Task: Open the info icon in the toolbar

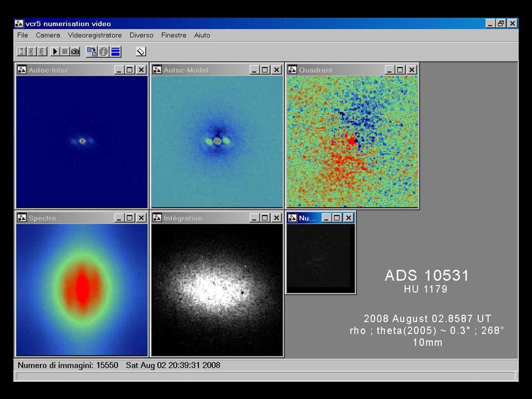Action: (x=104, y=52)
